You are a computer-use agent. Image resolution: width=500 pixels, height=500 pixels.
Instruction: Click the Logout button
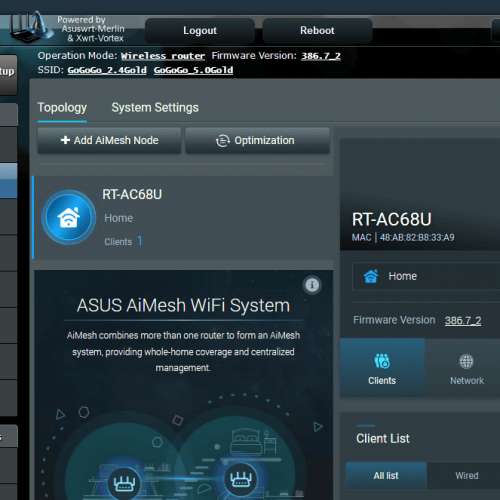(200, 31)
